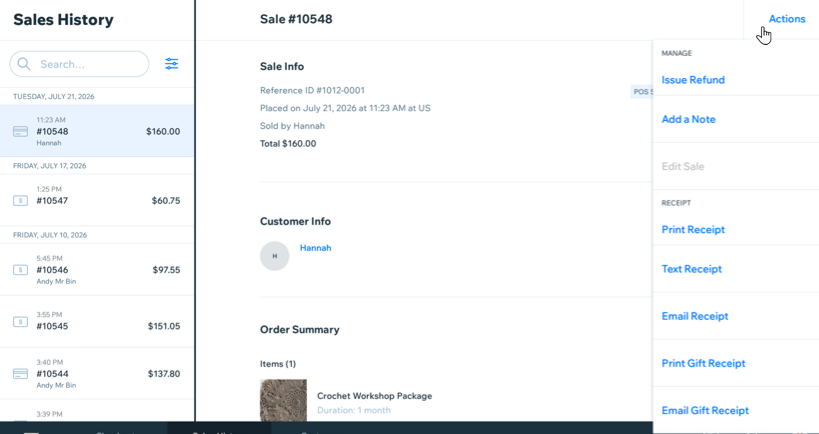
Task: Click the cash payment icon for sale #10547
Action: [x=20, y=201]
